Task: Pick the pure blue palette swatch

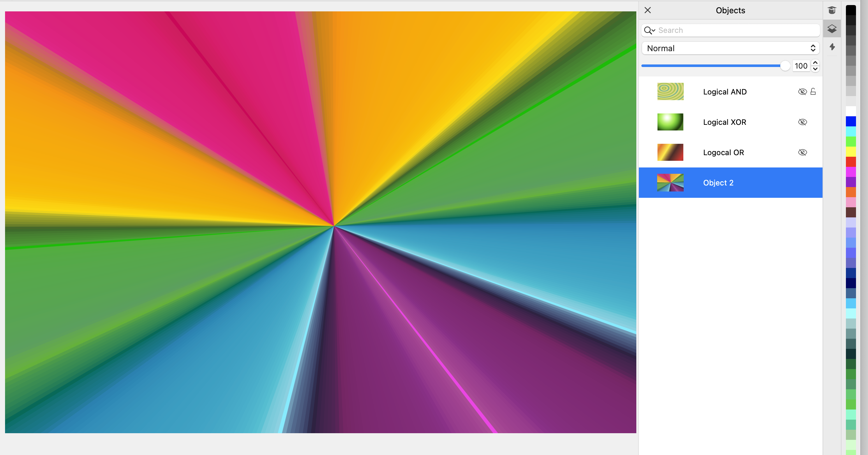Action: (x=850, y=121)
